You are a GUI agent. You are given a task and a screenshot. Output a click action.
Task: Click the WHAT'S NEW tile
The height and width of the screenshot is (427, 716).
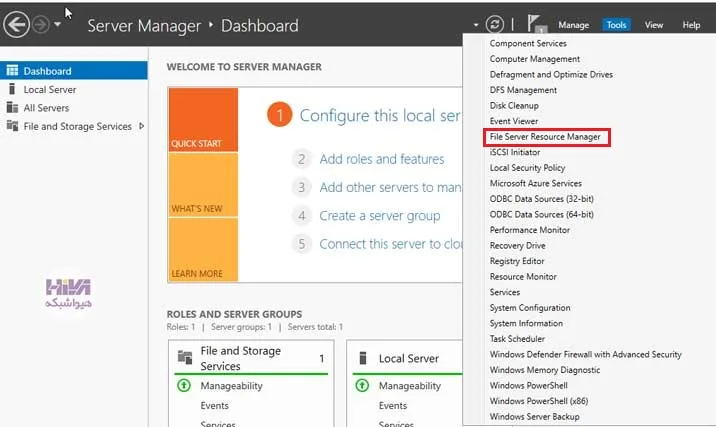click(203, 185)
